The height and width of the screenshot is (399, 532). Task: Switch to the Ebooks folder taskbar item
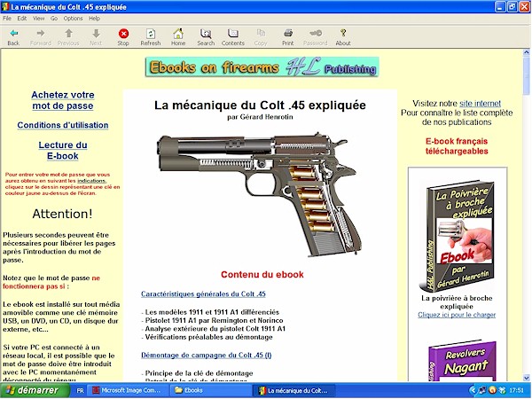pyautogui.click(x=210, y=390)
